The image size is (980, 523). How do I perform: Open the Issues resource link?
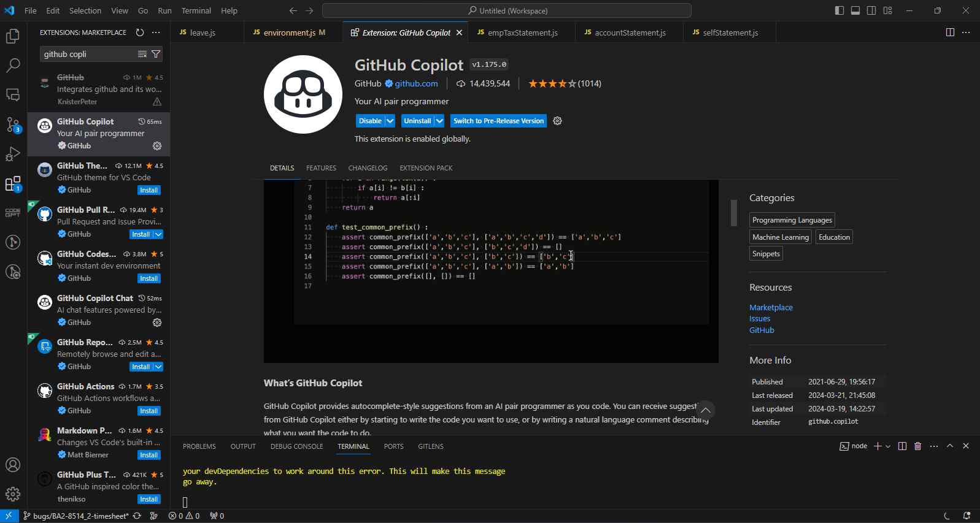[760, 318]
